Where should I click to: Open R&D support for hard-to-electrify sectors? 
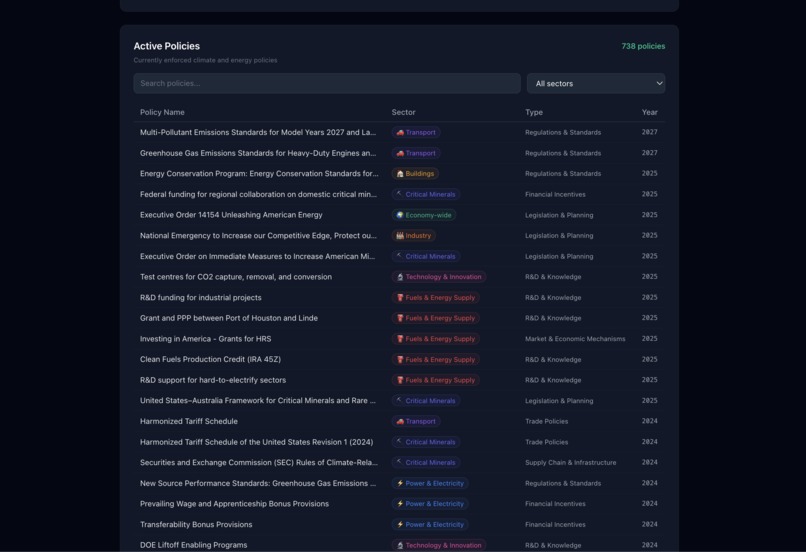[x=213, y=380]
